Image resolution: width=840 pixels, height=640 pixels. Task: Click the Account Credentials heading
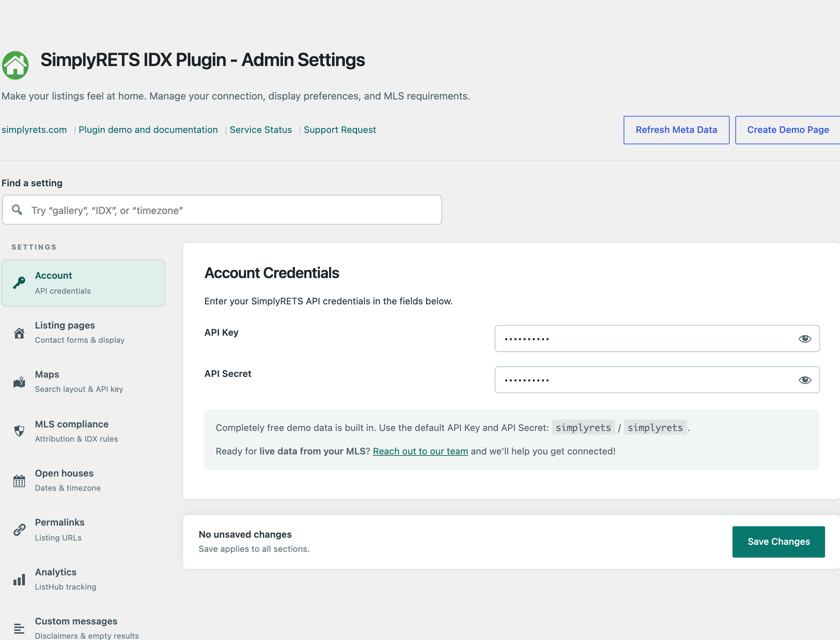272,273
